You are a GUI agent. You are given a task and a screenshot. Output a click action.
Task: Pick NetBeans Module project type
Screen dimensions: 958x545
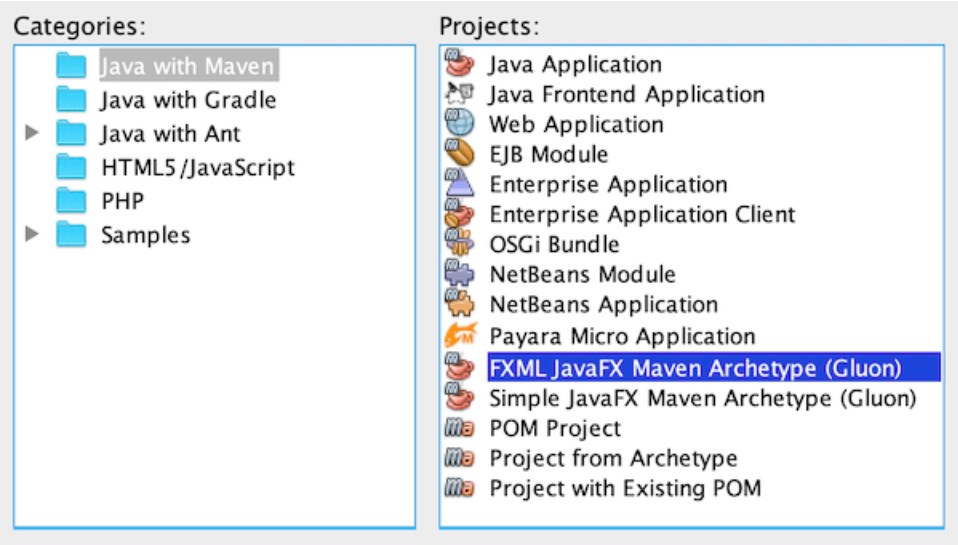(582, 274)
